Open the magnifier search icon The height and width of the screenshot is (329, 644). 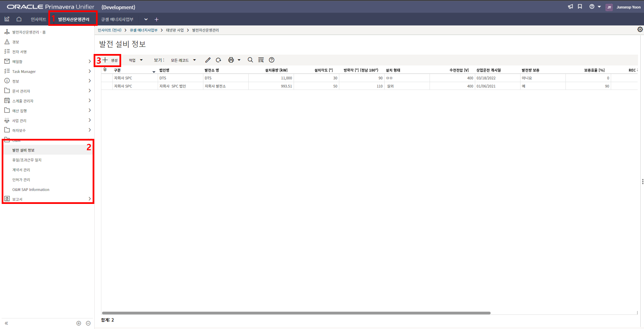point(250,60)
